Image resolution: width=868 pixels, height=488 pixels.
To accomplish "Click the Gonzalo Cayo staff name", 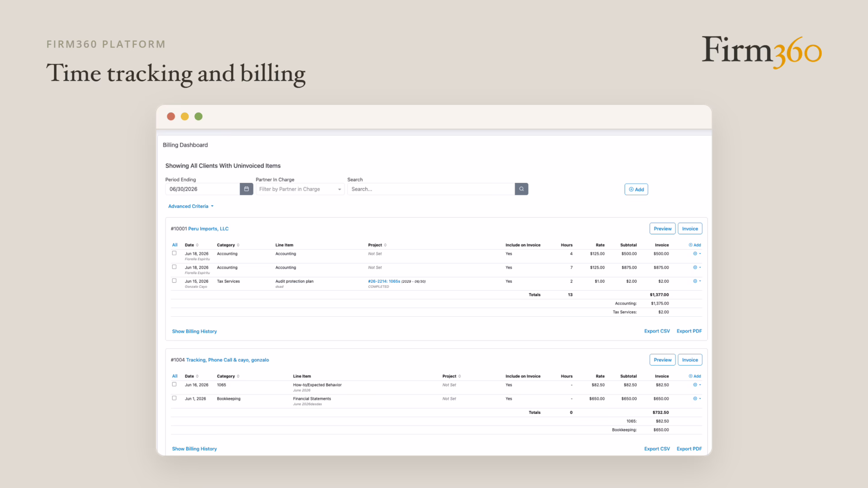I will (x=196, y=286).
